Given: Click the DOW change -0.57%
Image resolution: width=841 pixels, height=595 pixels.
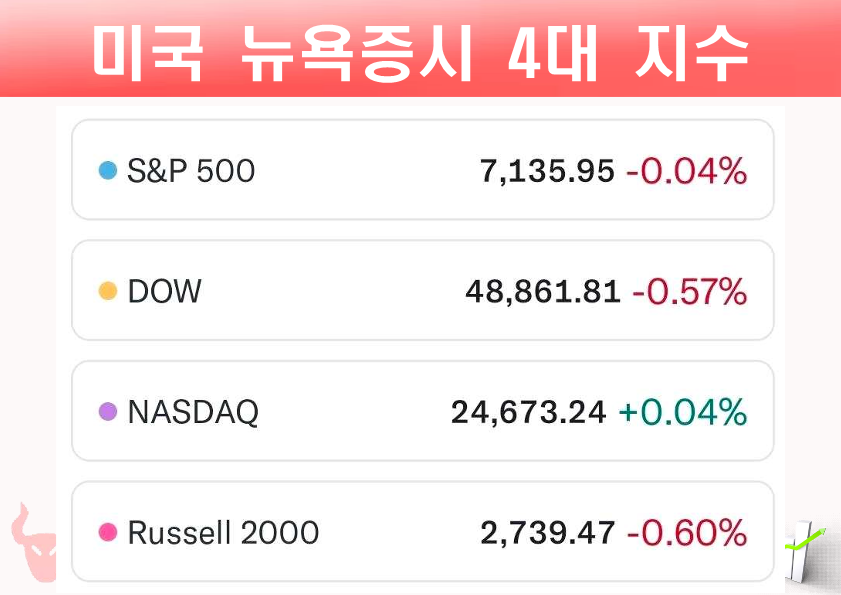Looking at the screenshot, I should click(689, 292).
